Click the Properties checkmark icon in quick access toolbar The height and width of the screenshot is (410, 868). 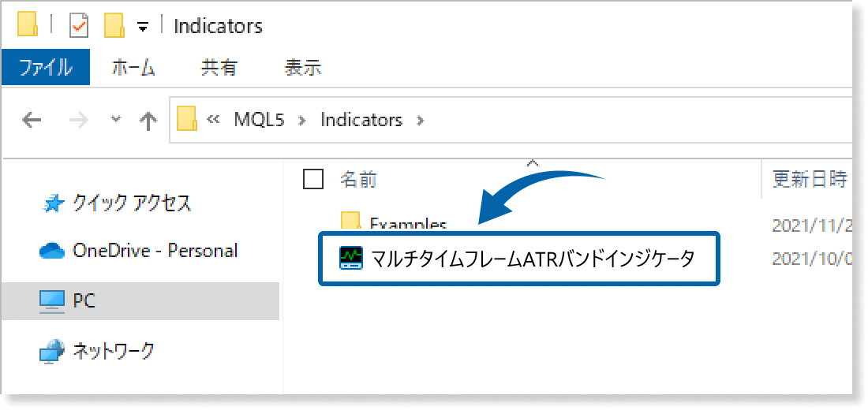(79, 25)
